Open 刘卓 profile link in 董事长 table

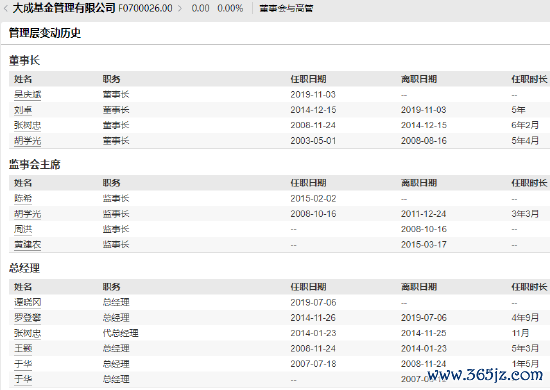coord(23,110)
